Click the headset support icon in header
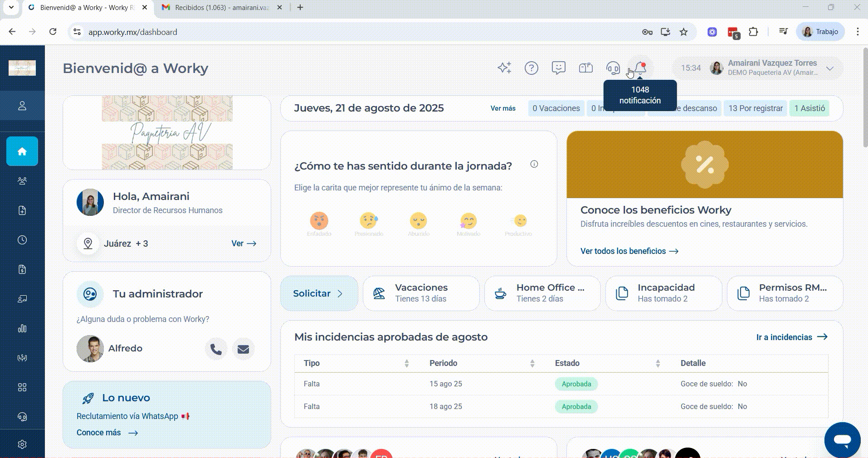868x458 pixels. [613, 68]
